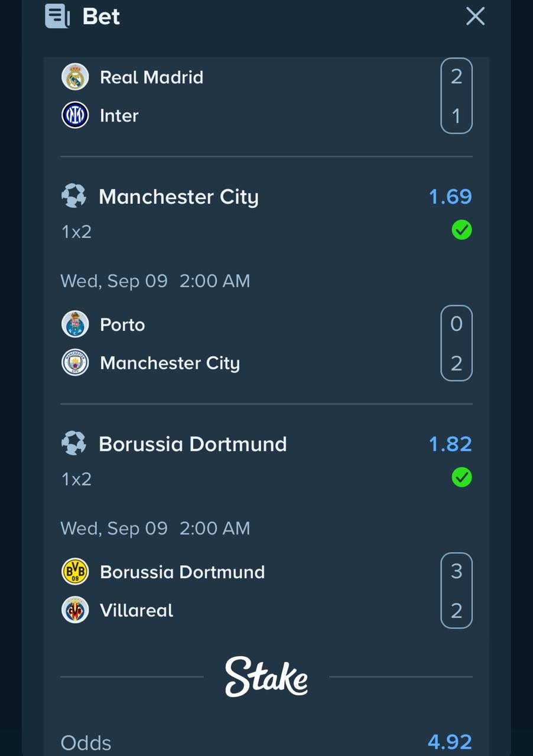Select the Dortmund vs Villareal scorebox
Viewport: 533px width, 756px height.
click(x=456, y=591)
